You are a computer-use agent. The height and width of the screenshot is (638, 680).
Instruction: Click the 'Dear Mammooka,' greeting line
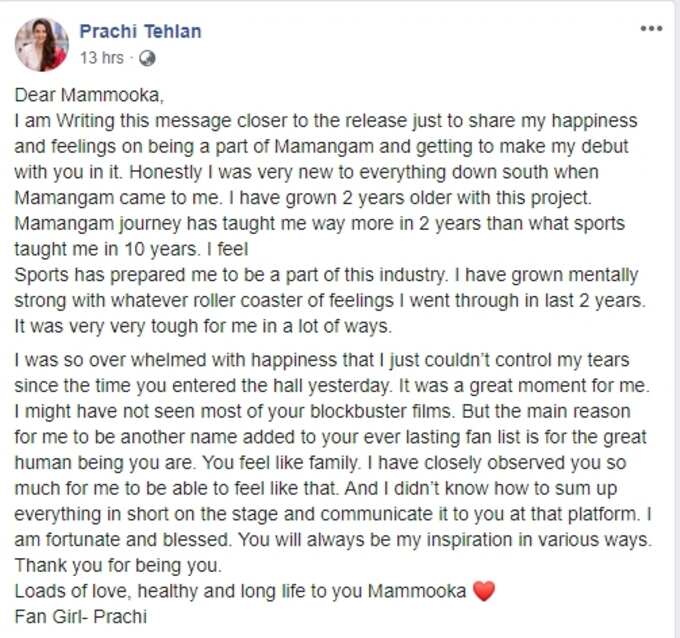[89, 95]
